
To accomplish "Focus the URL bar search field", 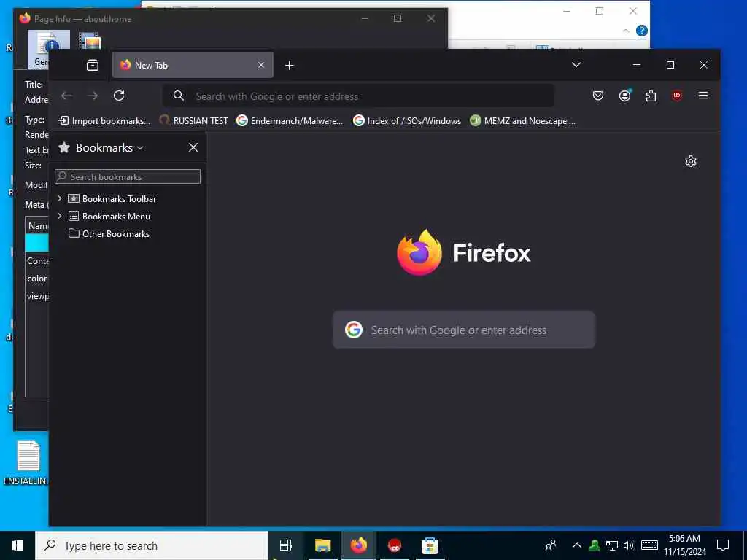I will coord(358,96).
